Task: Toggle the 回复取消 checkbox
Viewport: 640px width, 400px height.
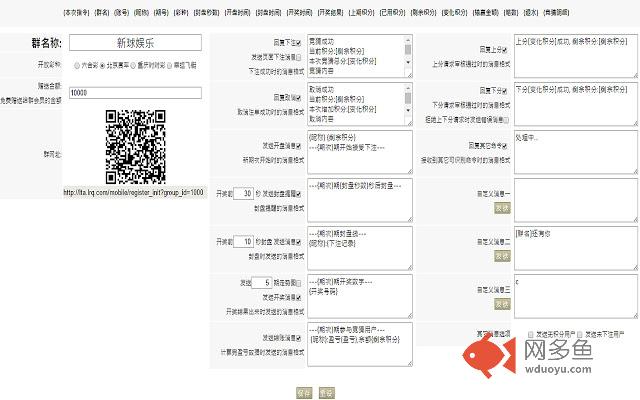Action: click(299, 98)
